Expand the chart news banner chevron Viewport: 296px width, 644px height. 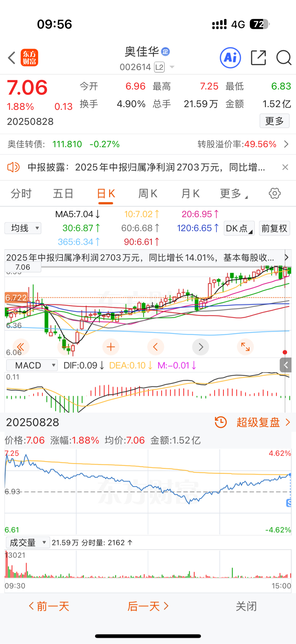(x=286, y=257)
